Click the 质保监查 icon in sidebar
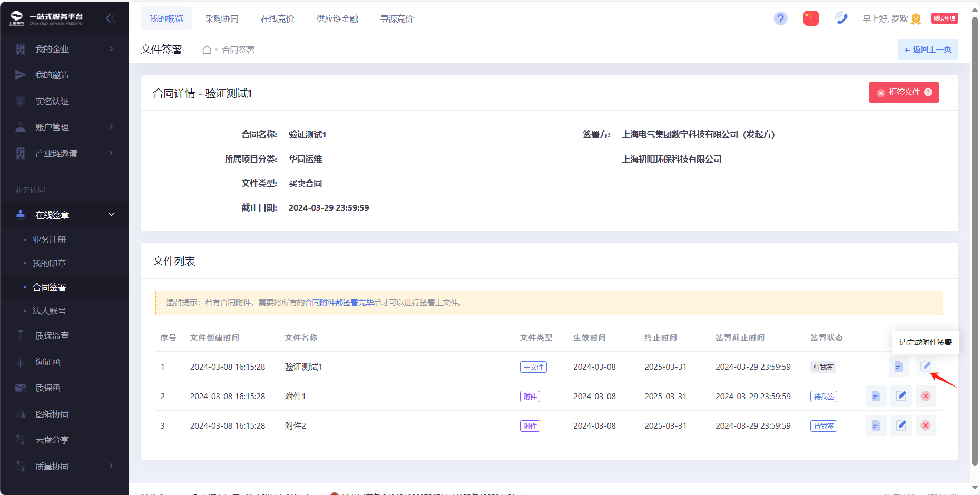Image resolution: width=980 pixels, height=495 pixels. pos(21,335)
